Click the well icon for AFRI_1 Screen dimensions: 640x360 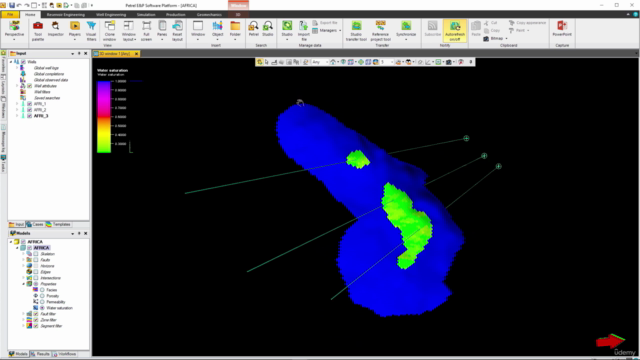coord(23,104)
